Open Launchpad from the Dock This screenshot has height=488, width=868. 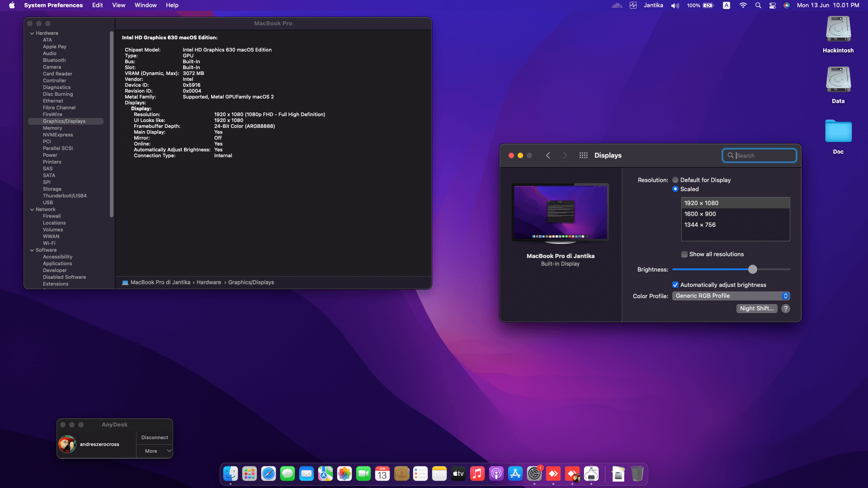pos(250,474)
